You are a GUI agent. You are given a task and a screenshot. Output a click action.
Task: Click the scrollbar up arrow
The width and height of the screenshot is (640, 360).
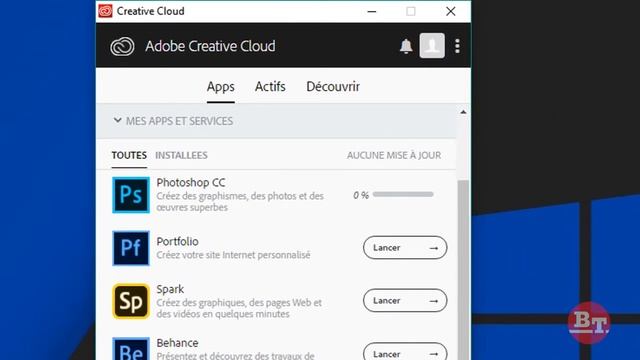tap(463, 112)
